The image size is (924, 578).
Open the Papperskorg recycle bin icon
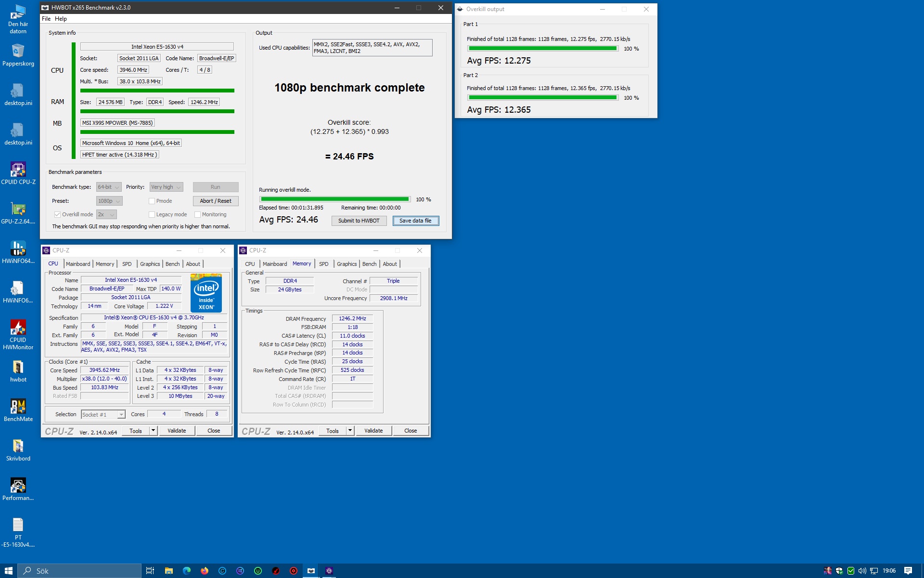click(18, 55)
